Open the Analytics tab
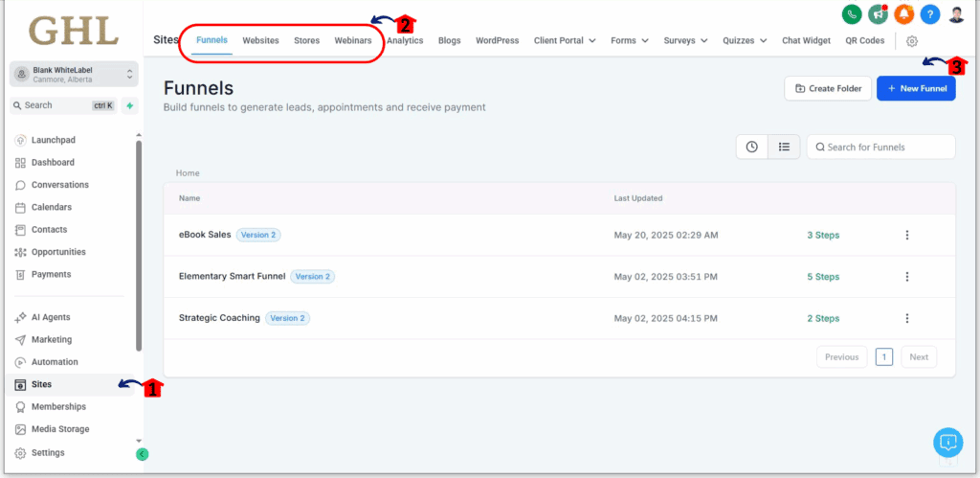The image size is (980, 478). [x=405, y=40]
